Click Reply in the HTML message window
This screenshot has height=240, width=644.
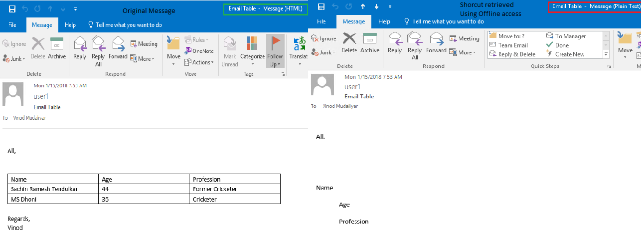coord(80,49)
